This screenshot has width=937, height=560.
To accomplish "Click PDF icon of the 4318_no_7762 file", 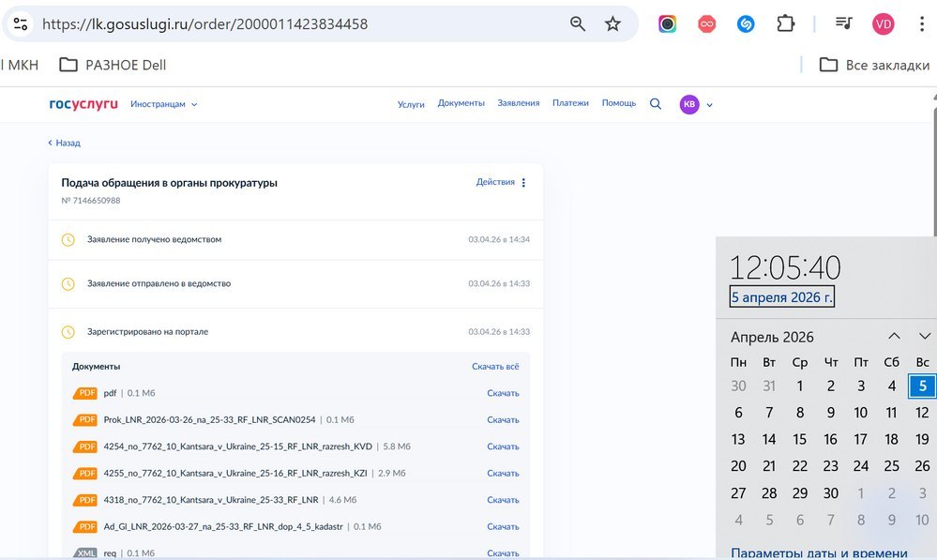I will click(85, 500).
